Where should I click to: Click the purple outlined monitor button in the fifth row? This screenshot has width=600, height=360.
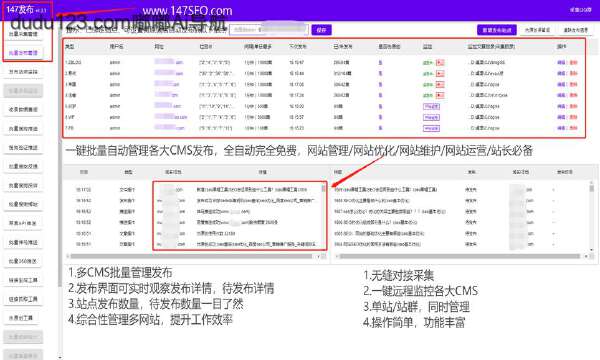point(431,106)
